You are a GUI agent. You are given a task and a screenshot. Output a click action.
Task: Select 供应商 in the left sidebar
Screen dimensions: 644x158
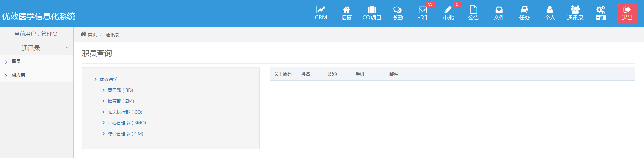click(18, 75)
